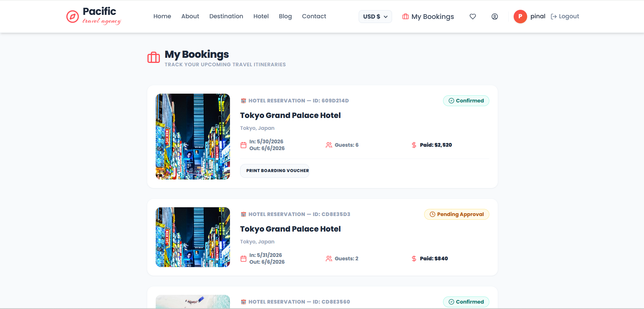644x309 pixels.
Task: Open the About page
Action: point(190,16)
